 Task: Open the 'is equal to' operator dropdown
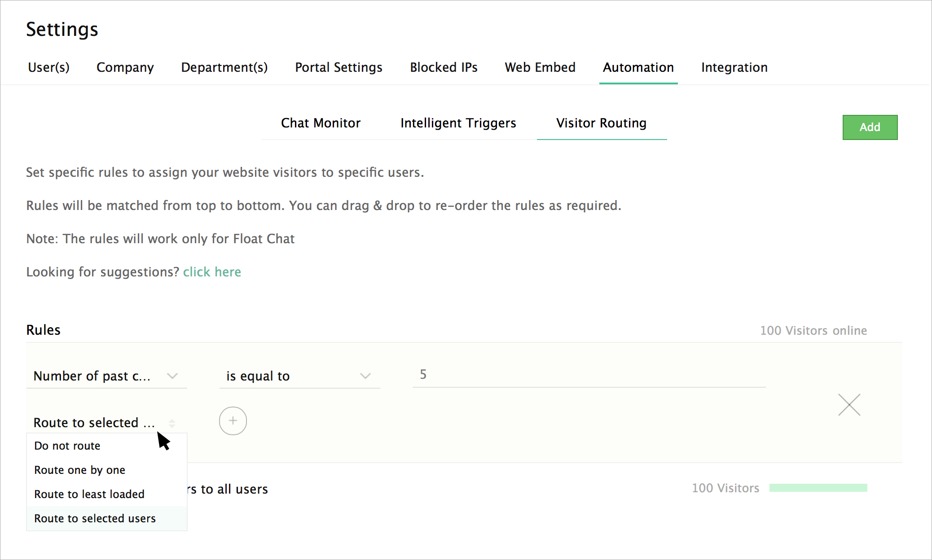tap(299, 376)
